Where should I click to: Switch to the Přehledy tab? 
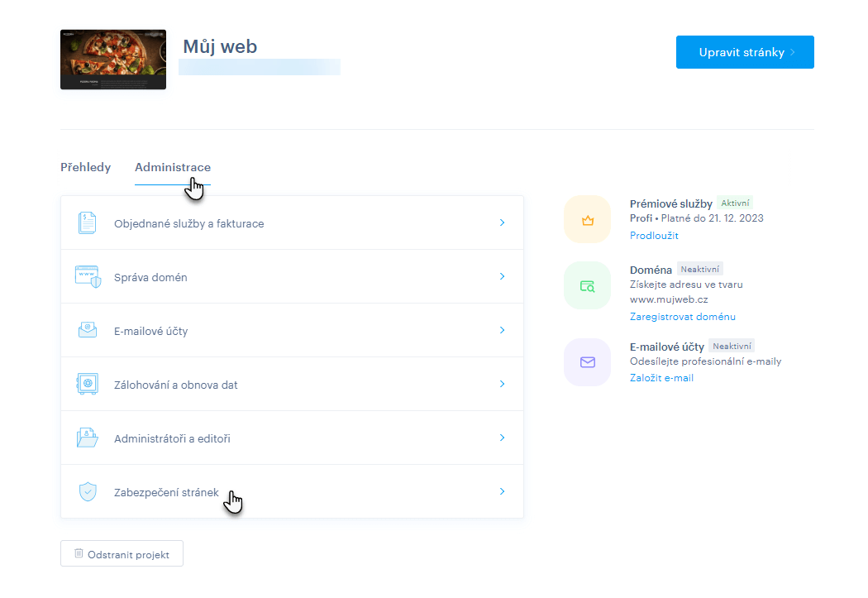[85, 168]
